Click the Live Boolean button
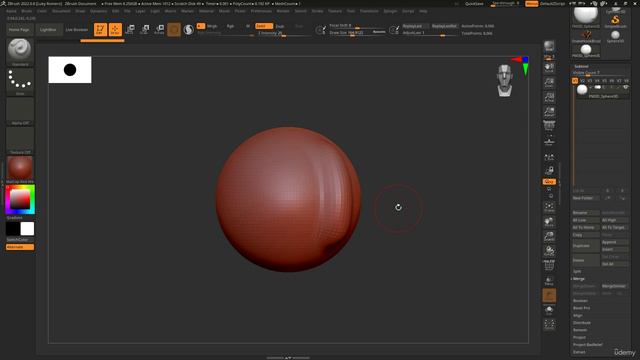 click(77, 30)
